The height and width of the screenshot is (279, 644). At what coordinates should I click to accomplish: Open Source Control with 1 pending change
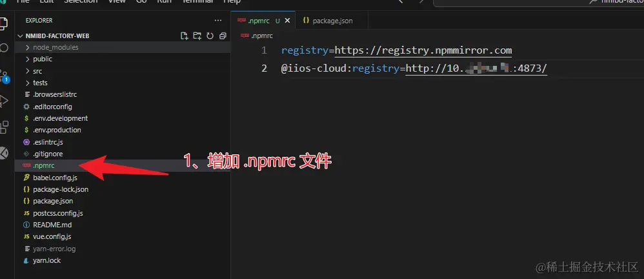(x=4, y=76)
